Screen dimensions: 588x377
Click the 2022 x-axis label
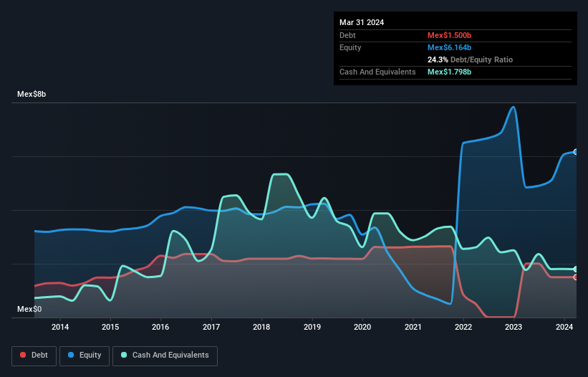(463, 327)
